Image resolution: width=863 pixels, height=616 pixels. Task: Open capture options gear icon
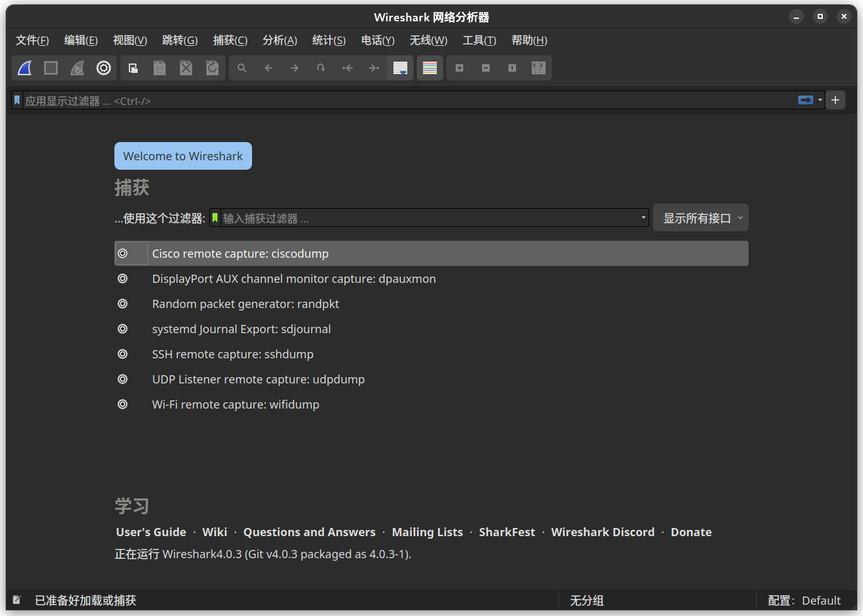(104, 68)
